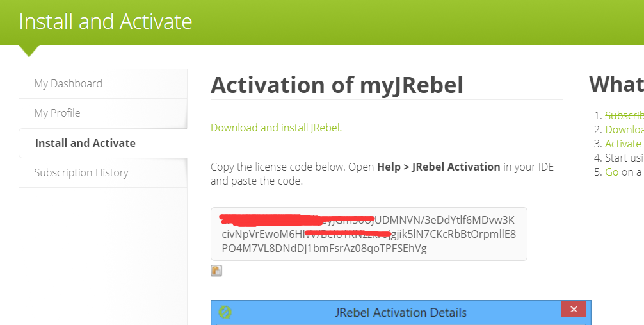Select Install and Activate sidebar item
This screenshot has width=644, height=325.
click(85, 143)
